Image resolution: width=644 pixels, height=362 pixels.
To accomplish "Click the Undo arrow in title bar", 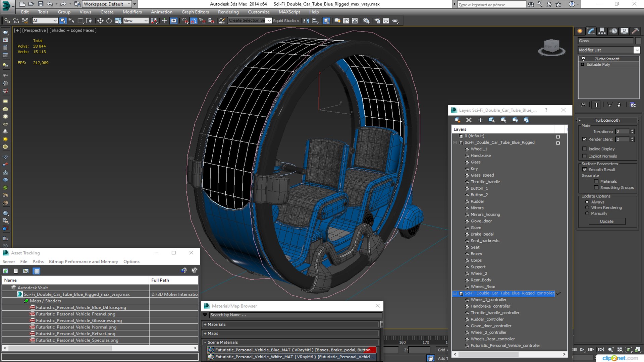I will point(50,4).
